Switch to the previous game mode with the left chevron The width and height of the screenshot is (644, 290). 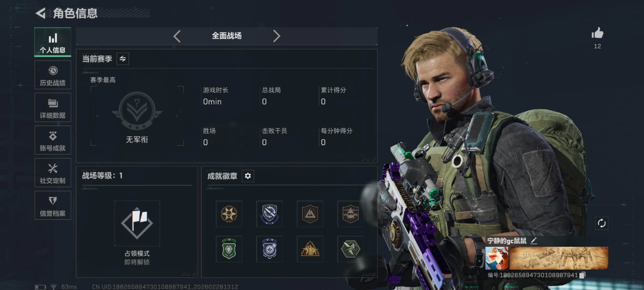177,36
